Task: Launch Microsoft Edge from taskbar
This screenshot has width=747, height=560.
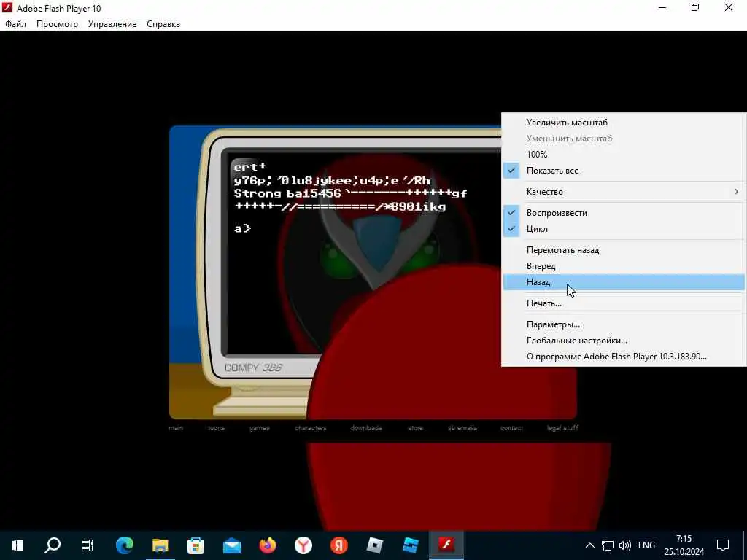Action: point(125,545)
